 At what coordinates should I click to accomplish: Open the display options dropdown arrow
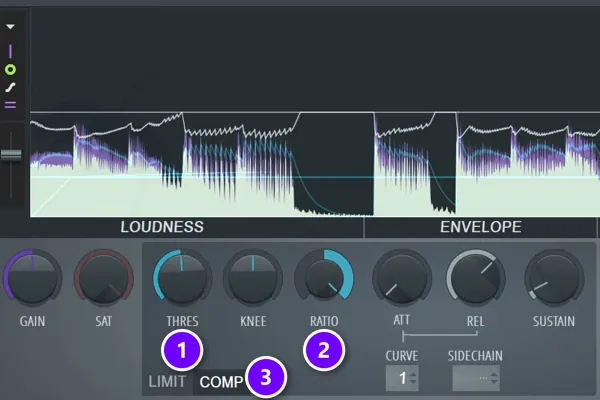[x=10, y=27]
